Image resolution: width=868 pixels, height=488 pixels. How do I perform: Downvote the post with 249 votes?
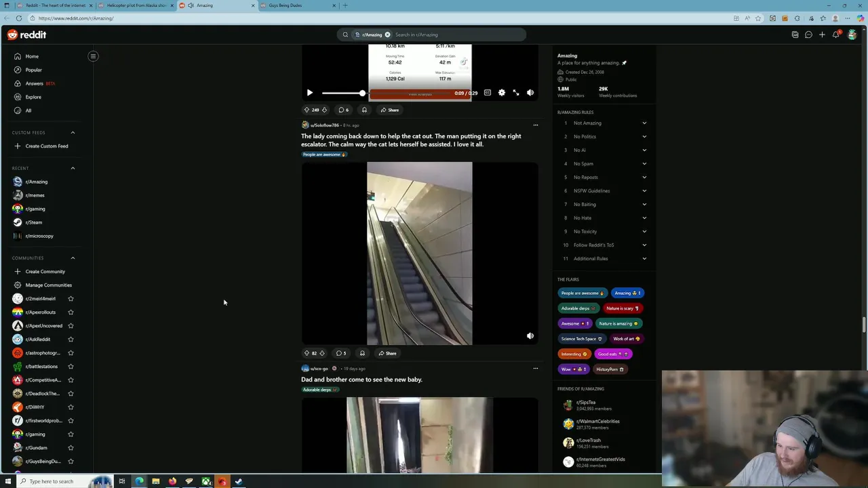click(x=324, y=110)
